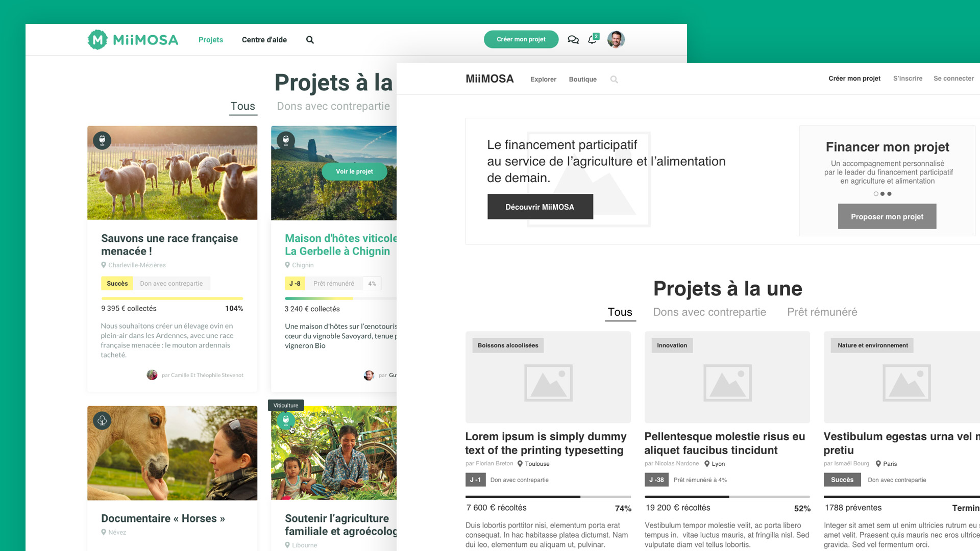
Task: Click the location pin beside Lyon
Action: [x=707, y=464]
